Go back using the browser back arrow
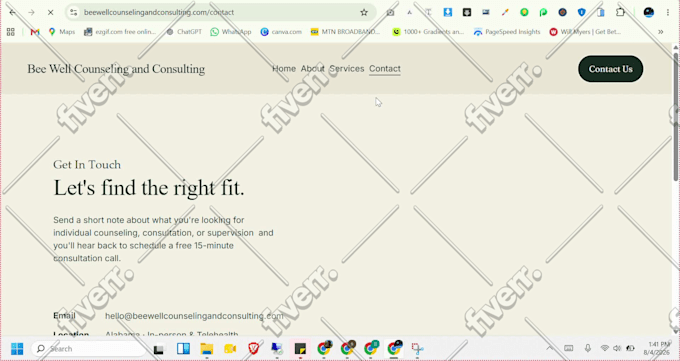Viewport: 680px width, 361px height. coord(12,13)
